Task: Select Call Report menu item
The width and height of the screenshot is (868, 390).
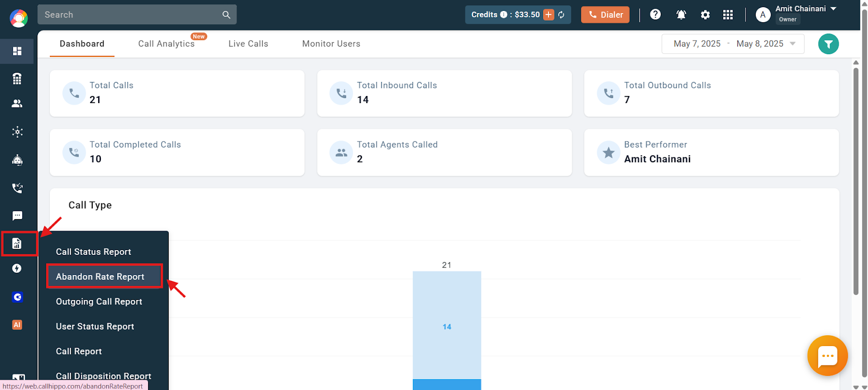Action: point(104,351)
